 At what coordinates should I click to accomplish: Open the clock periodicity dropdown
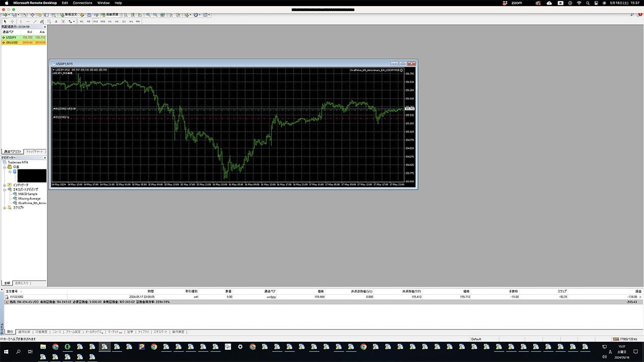point(197,15)
